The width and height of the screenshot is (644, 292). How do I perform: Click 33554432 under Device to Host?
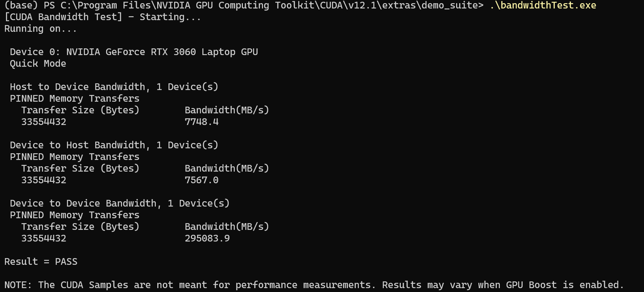(x=44, y=180)
